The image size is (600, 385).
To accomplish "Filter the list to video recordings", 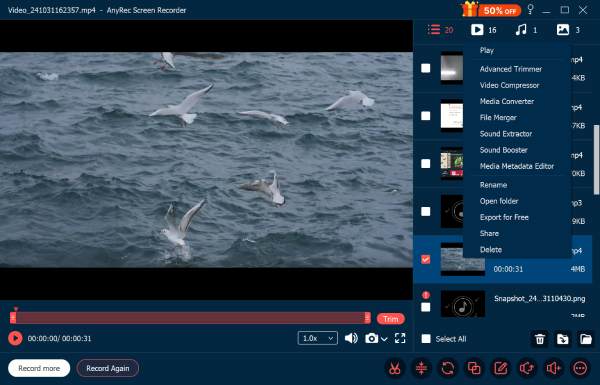I will click(x=484, y=30).
